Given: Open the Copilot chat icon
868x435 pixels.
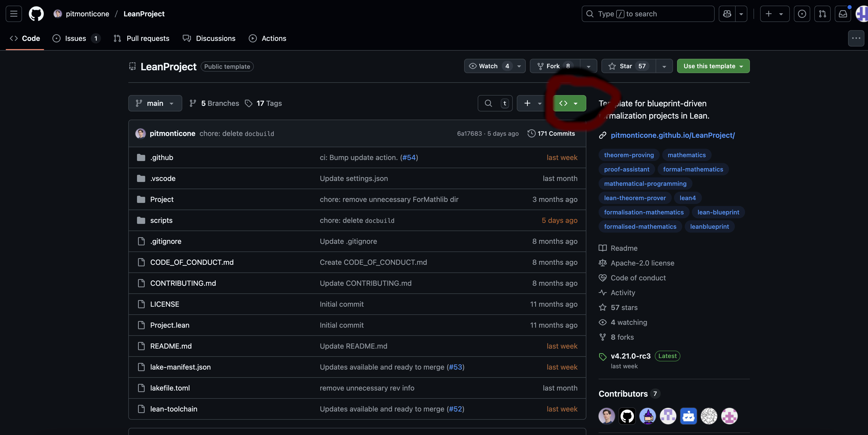Looking at the screenshot, I should (x=727, y=14).
